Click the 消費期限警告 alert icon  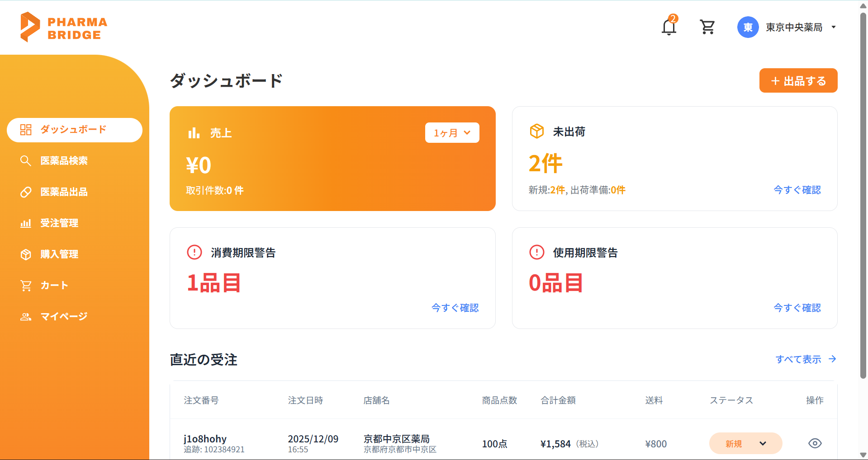coord(194,252)
